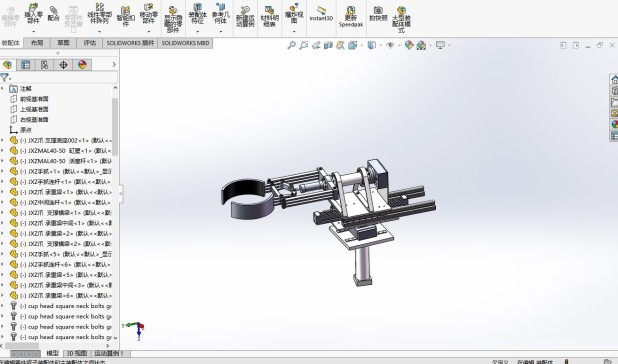Expand the 注解 (Annotations) folder
The image size is (618, 364).
coord(2,89)
